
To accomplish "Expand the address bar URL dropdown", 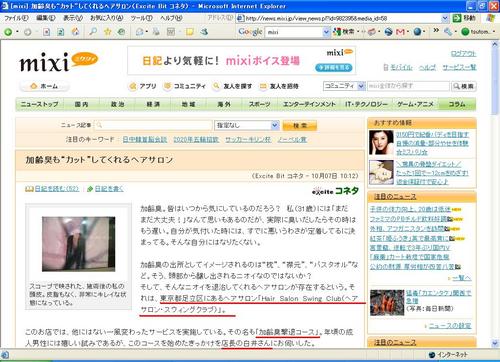I will point(445,18).
